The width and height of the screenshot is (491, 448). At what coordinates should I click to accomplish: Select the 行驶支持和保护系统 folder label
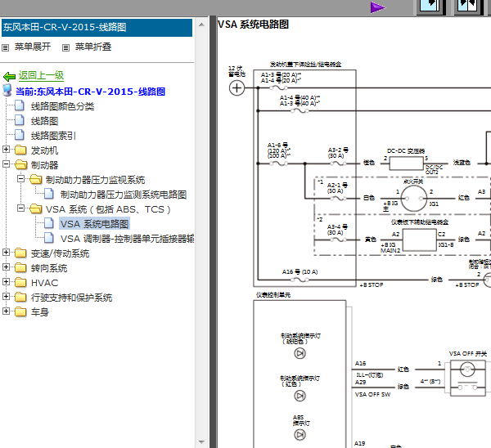71,298
